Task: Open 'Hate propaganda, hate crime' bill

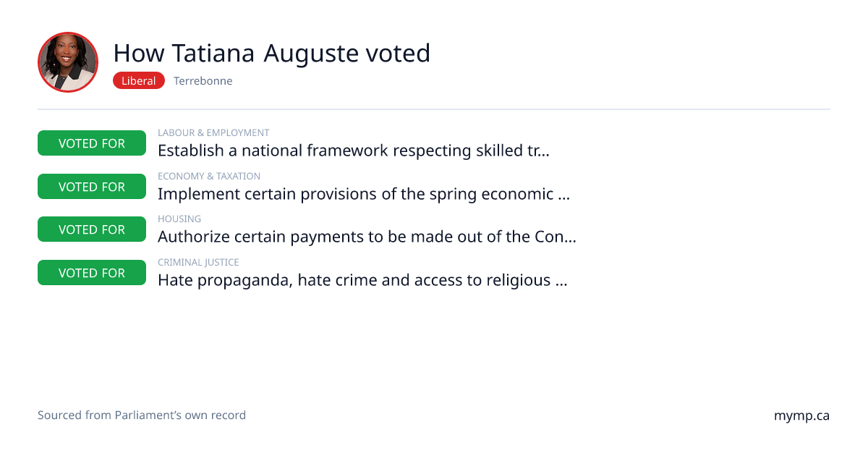Action: click(x=362, y=280)
